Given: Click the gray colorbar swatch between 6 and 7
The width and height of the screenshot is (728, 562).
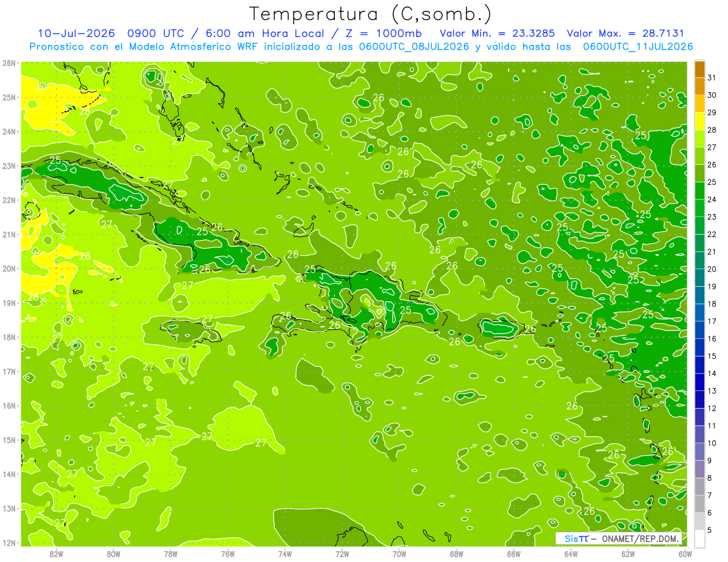Looking at the screenshot, I should point(699,504).
